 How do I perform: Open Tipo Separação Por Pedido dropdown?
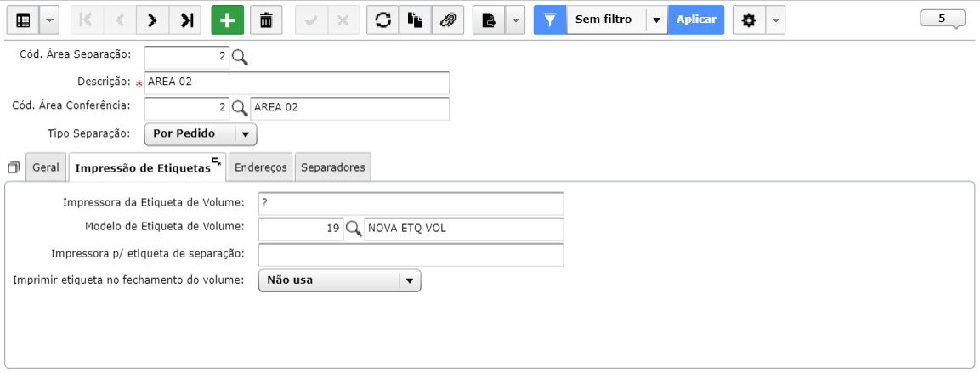(x=201, y=133)
